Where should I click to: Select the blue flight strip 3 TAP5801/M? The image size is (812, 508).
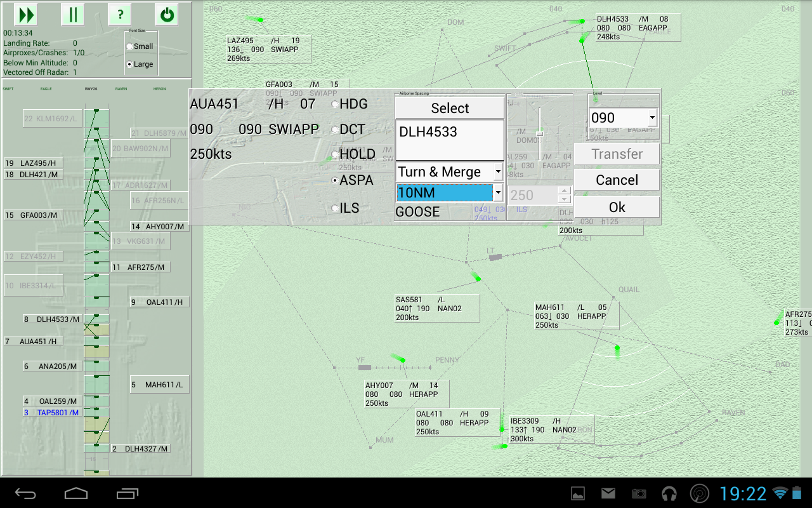tap(53, 413)
